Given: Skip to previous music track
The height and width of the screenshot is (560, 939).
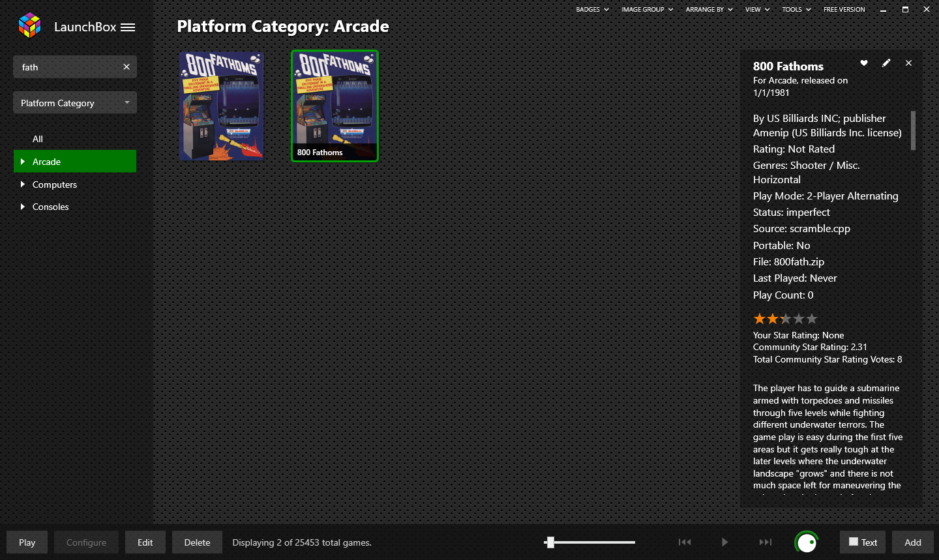Looking at the screenshot, I should (x=685, y=542).
